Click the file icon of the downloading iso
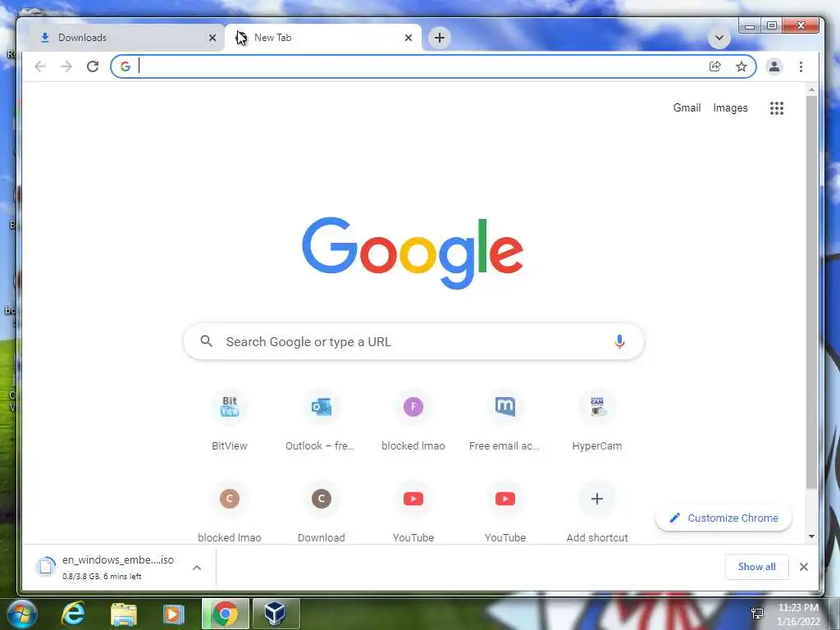This screenshot has width=840, height=630. [46, 567]
